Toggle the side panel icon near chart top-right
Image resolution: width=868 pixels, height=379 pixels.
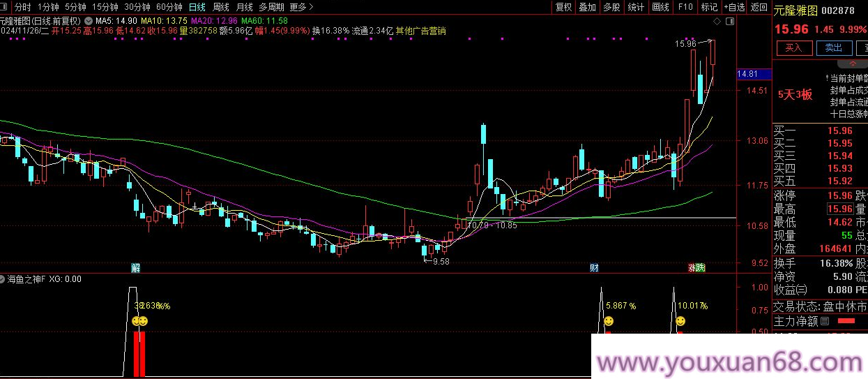(x=730, y=21)
